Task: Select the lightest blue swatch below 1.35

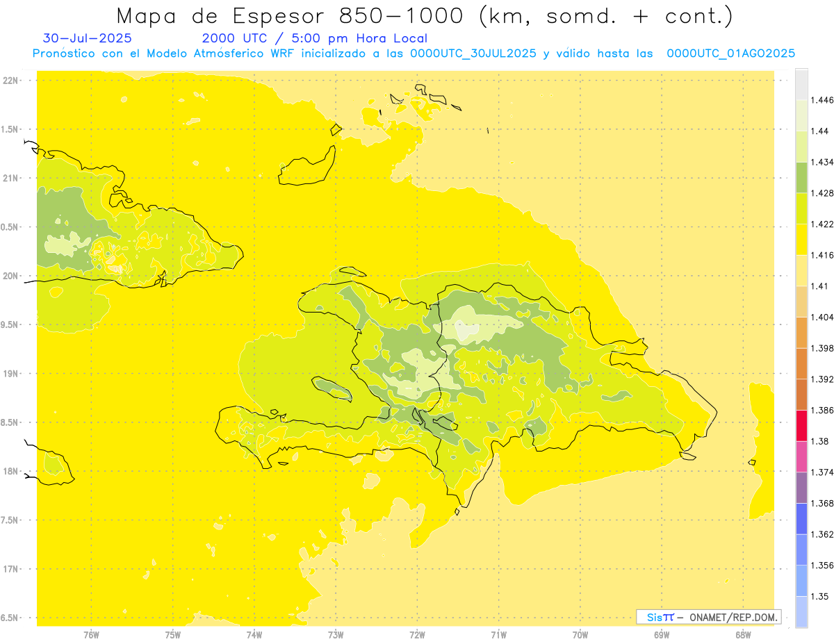Action: [801, 612]
